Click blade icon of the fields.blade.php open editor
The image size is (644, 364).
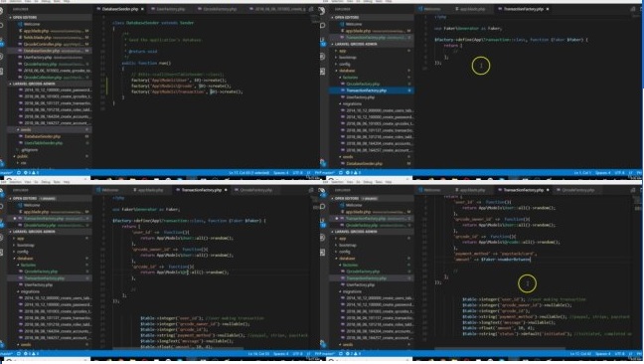(21, 38)
